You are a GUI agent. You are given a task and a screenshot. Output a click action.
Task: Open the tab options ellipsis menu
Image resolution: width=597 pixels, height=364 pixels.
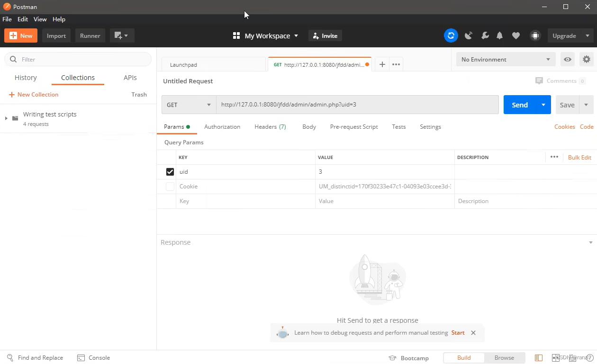pyautogui.click(x=396, y=64)
